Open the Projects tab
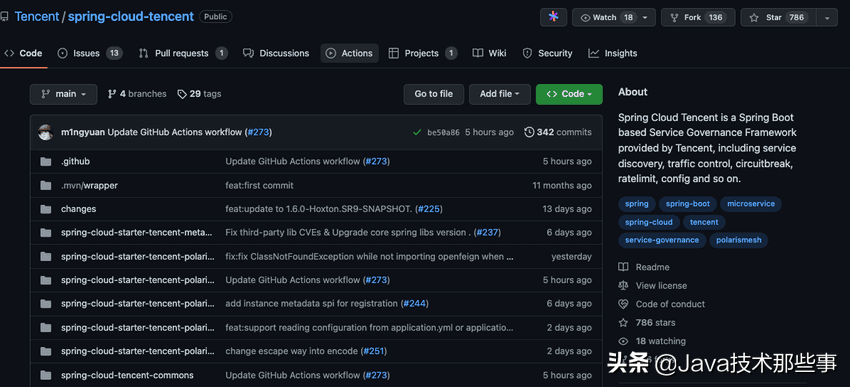 [x=423, y=53]
